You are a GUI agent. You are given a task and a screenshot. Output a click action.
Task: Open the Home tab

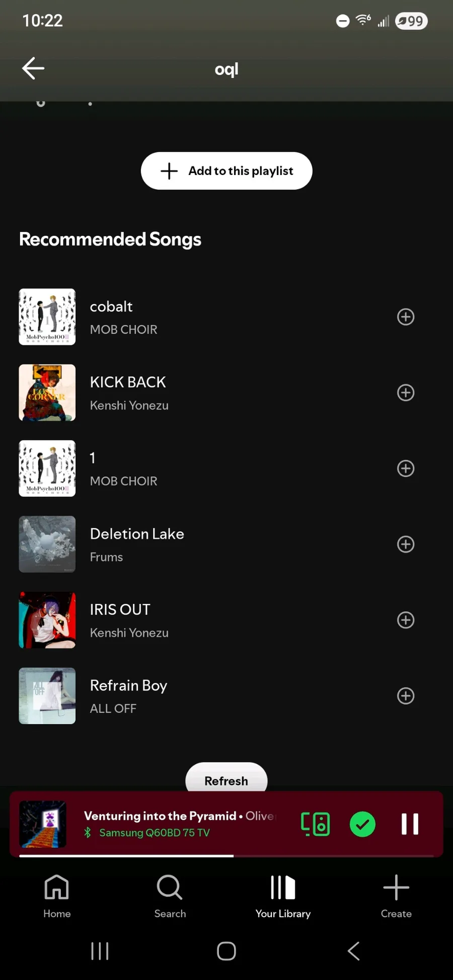[x=57, y=896]
